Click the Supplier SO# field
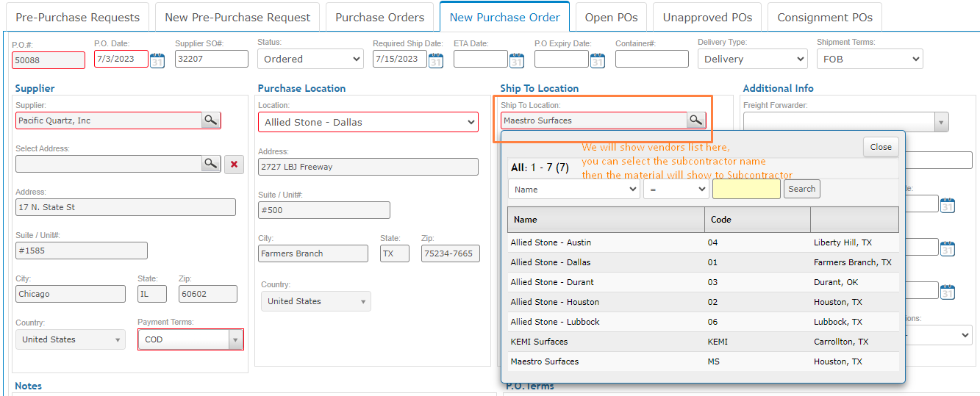 (x=212, y=59)
